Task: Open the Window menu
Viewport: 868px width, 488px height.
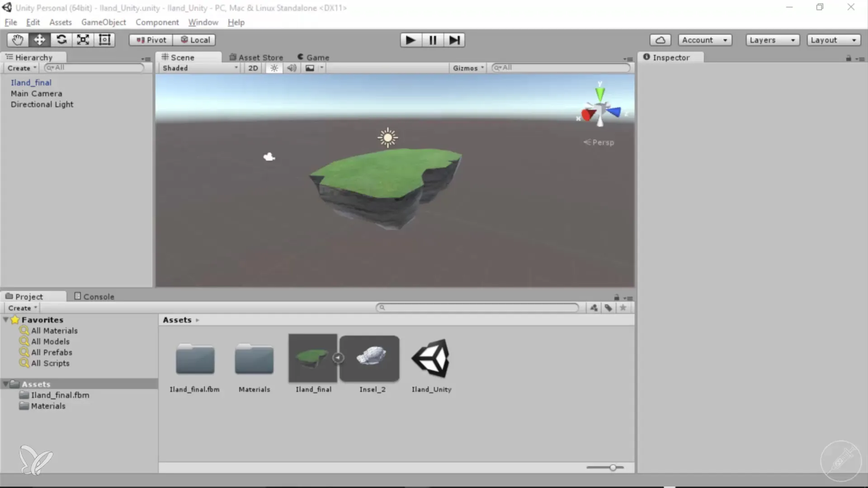Action: point(203,22)
